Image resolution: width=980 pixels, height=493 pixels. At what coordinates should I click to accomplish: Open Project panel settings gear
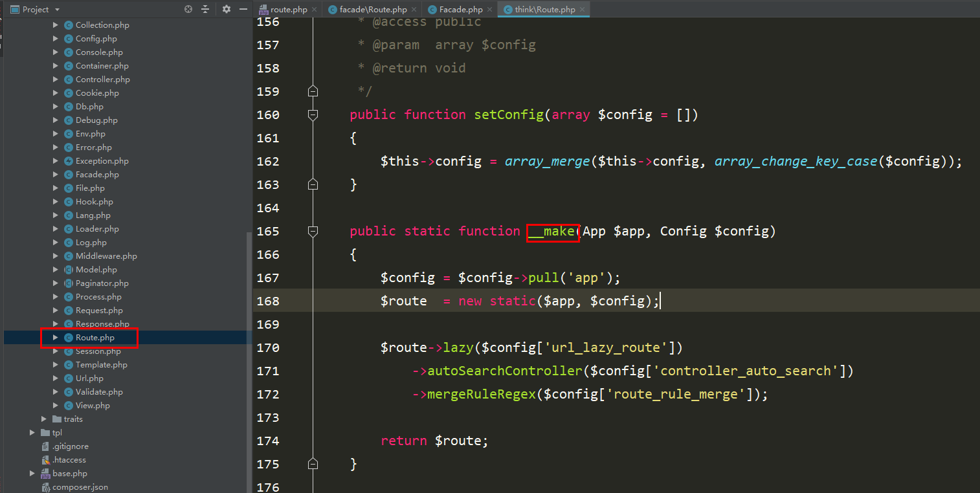click(226, 9)
